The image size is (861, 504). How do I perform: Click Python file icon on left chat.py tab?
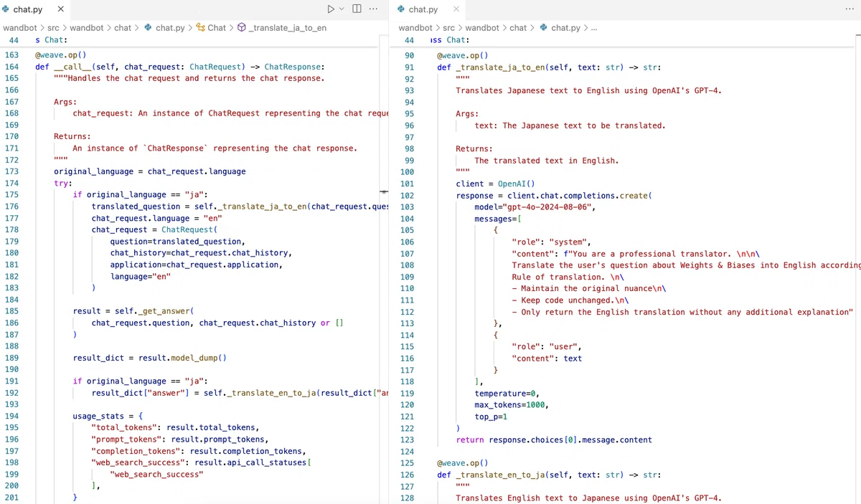pyautogui.click(x=6, y=9)
